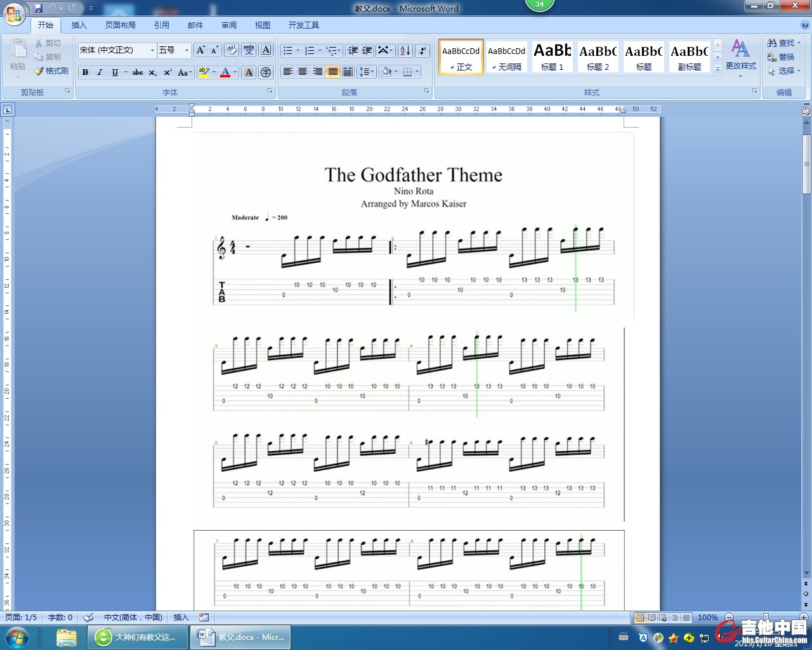This screenshot has width=812, height=650.
Task: Click 更改样式 (Change Styles) button
Action: (741, 57)
